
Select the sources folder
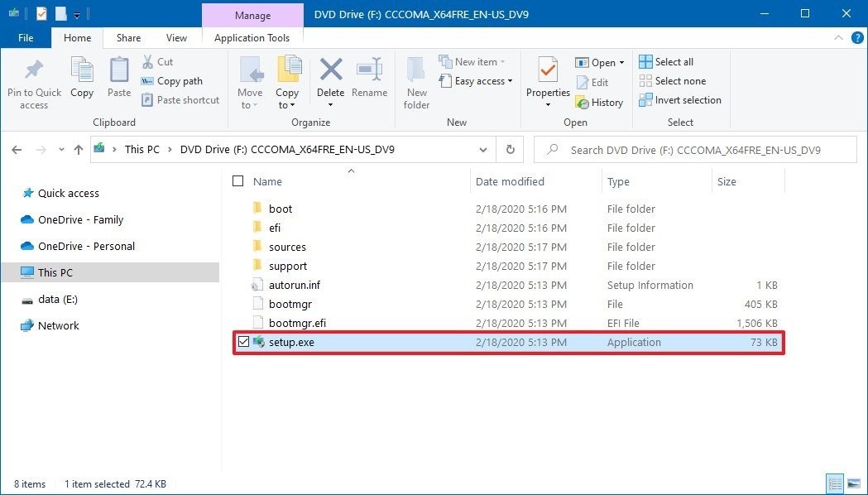pyautogui.click(x=287, y=247)
